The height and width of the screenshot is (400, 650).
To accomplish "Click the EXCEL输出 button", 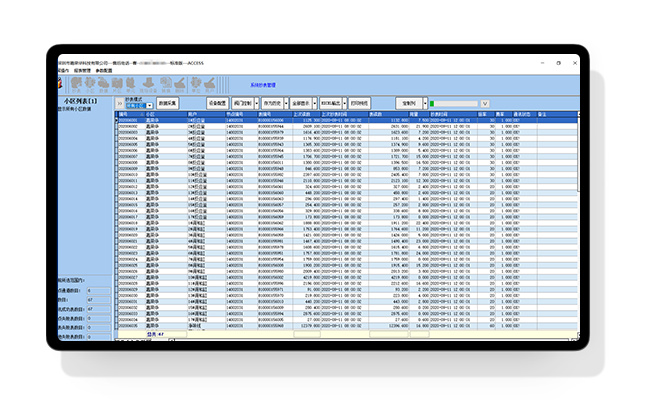I will tap(330, 103).
